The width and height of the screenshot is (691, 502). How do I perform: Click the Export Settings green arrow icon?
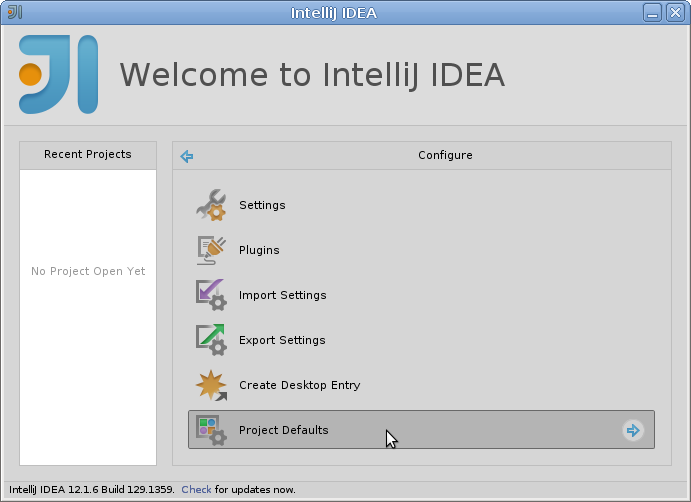(211, 340)
